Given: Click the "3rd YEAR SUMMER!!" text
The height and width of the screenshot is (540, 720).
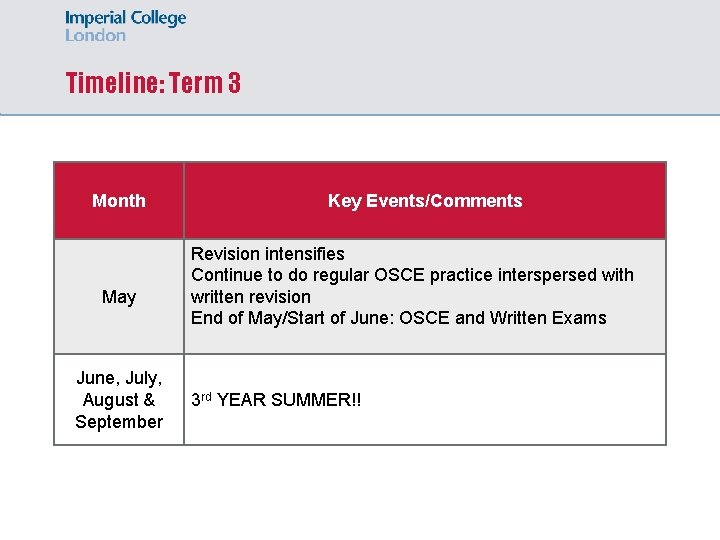Looking at the screenshot, I should pyautogui.click(x=276, y=400).
